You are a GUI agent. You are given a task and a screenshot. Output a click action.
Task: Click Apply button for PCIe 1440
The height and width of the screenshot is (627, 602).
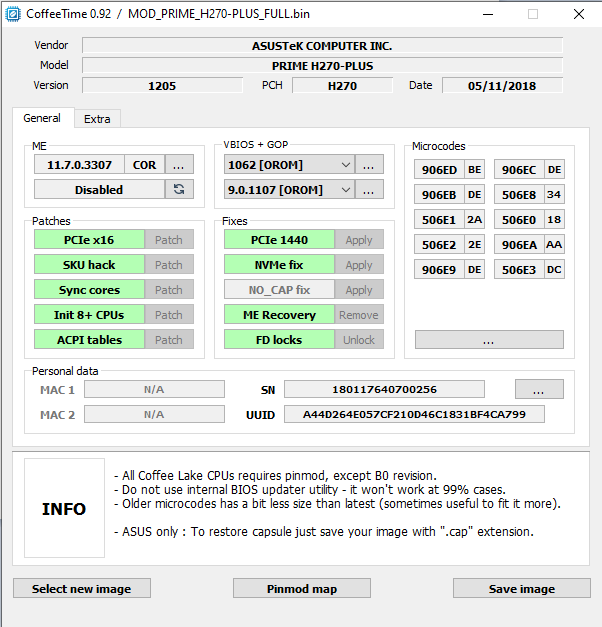point(359,239)
